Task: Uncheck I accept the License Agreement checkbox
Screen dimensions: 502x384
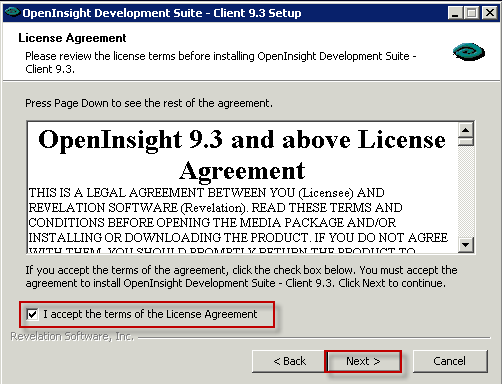Action: tap(32, 314)
